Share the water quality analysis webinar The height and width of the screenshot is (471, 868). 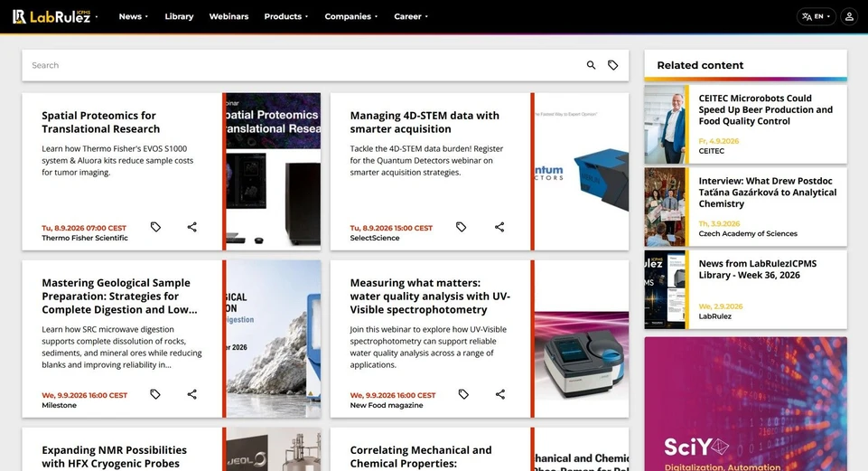pyautogui.click(x=500, y=394)
